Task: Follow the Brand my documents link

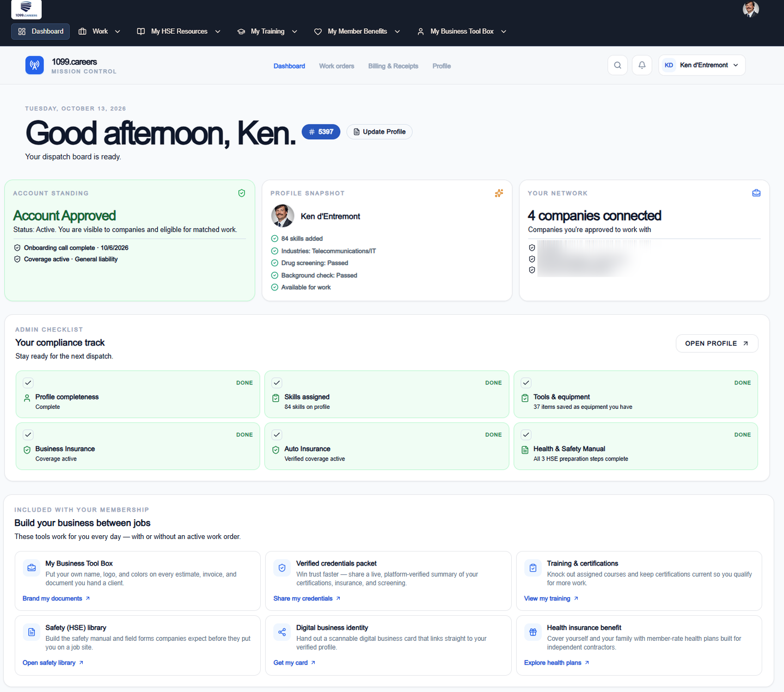Action: click(56, 598)
